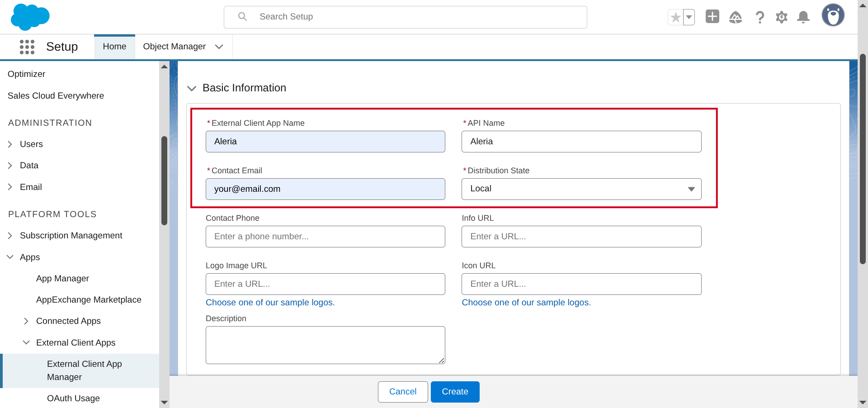
Task: Collapse the Apps tree node
Action: (x=10, y=257)
